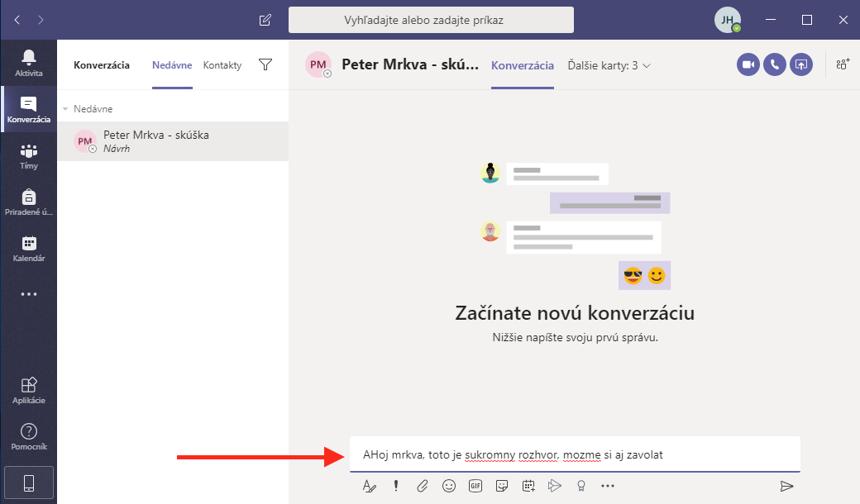This screenshot has height=504, width=860.
Task: Switch to the Kontakty tab
Action: 222,65
